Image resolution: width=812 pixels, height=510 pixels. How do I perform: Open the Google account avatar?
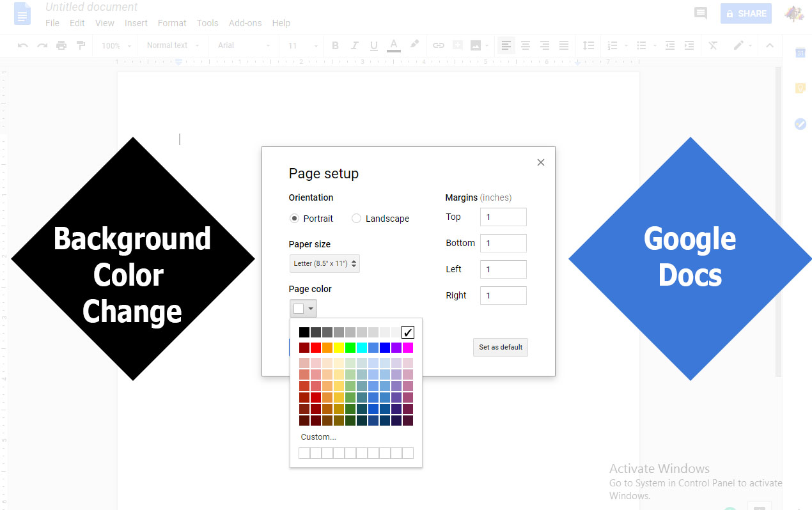point(794,13)
